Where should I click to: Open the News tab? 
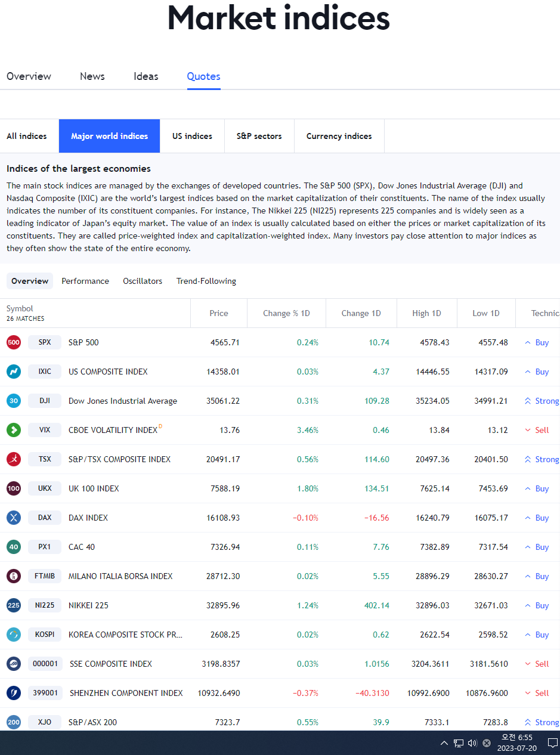point(92,76)
